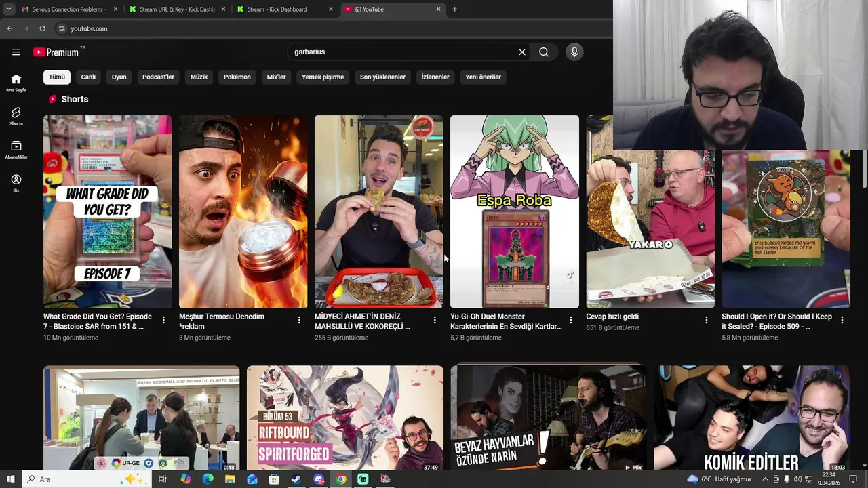
Task: Select the Müzik filter chip
Action: (x=199, y=77)
